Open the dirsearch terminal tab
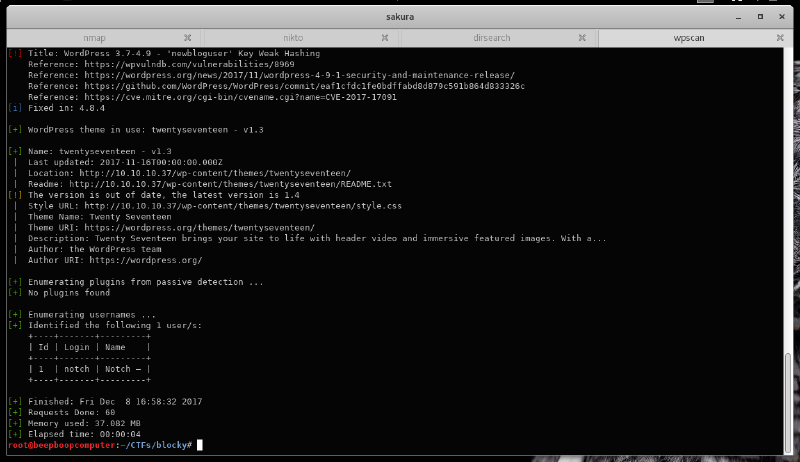 [x=490, y=38]
